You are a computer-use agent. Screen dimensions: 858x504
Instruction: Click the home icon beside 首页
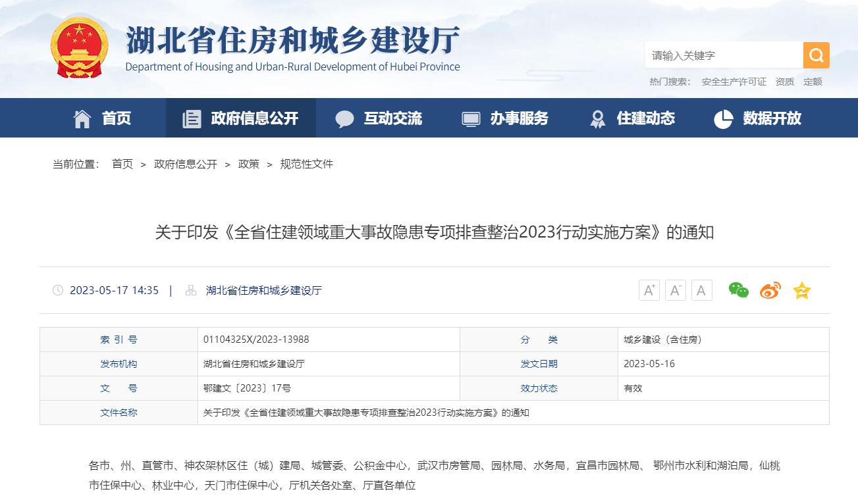(x=82, y=118)
